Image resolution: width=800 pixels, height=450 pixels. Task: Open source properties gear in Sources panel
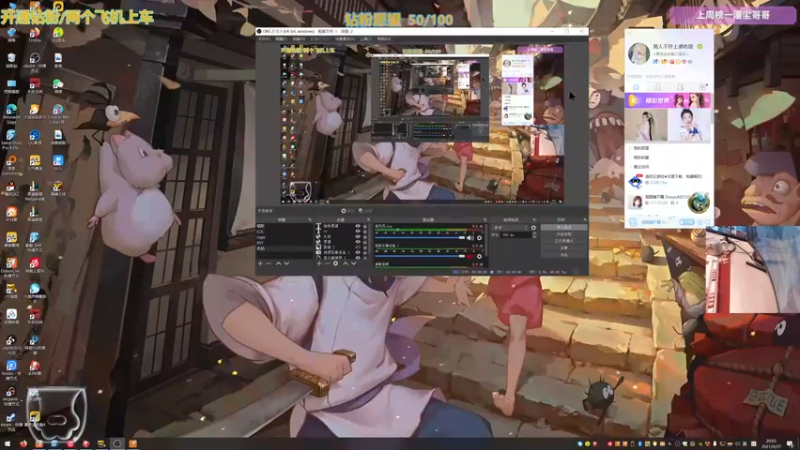[336, 263]
